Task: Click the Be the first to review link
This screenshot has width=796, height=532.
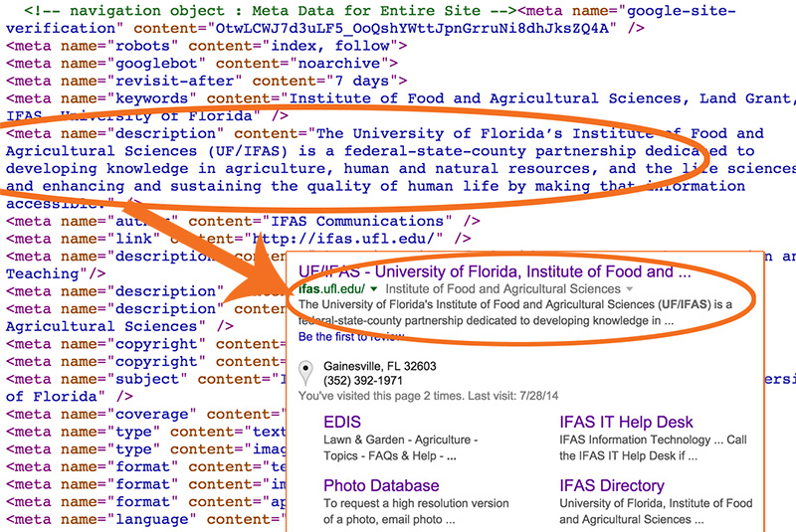Action: (x=351, y=337)
